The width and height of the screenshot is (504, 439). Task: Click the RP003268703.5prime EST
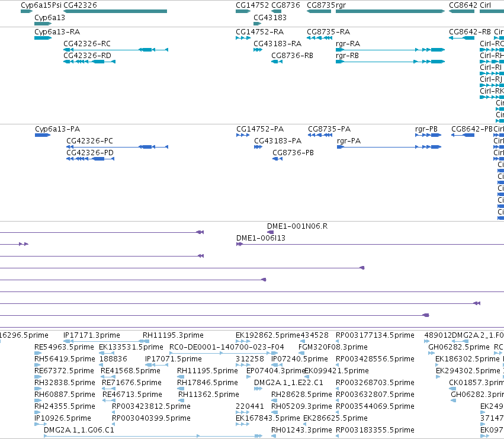(x=337, y=389)
